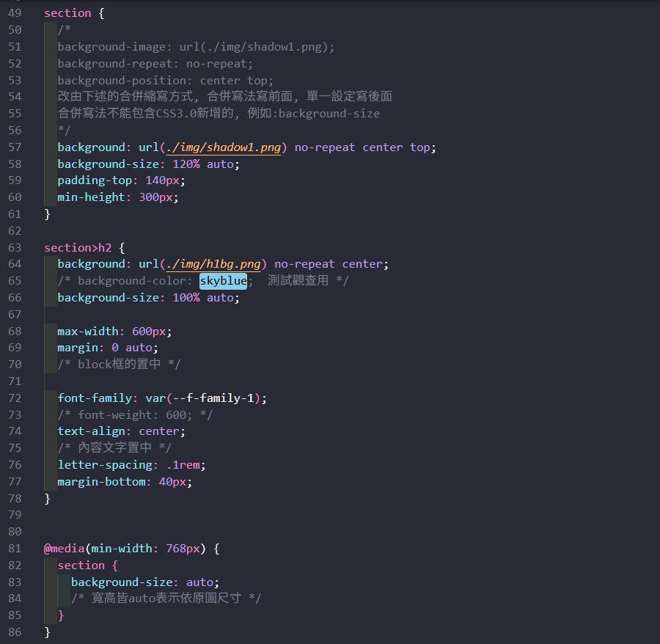Image resolution: width=660 pixels, height=644 pixels.
Task: Open the ./img/shadow1.png url link
Action: pos(224,147)
